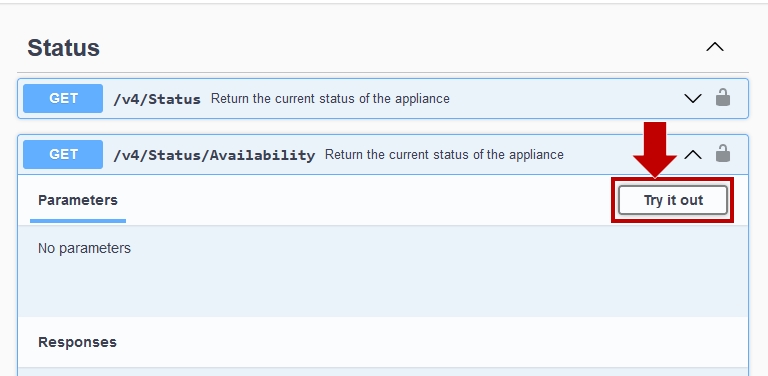Click the No parameters text
768x376 pixels.
tap(84, 248)
